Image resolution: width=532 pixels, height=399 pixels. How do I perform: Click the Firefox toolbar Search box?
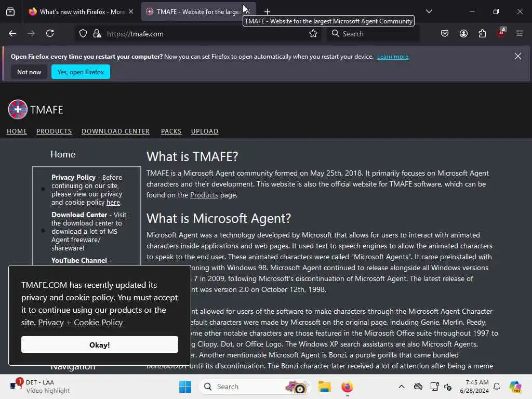click(x=373, y=34)
